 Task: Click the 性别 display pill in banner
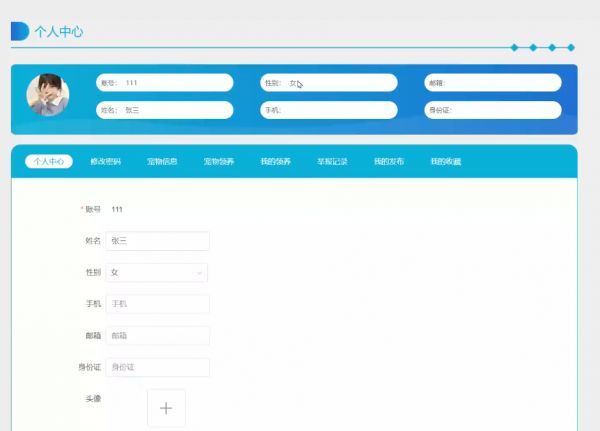(329, 83)
